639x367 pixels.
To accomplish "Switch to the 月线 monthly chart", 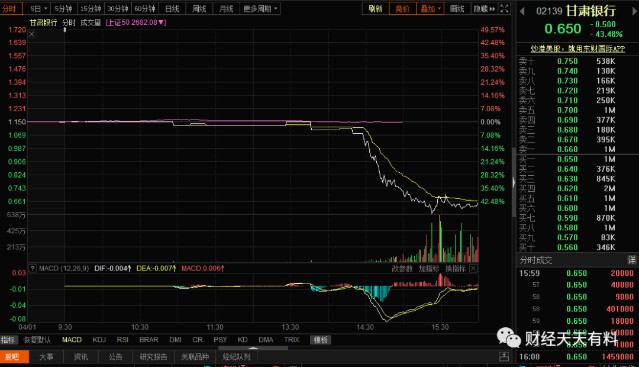I will [226, 9].
